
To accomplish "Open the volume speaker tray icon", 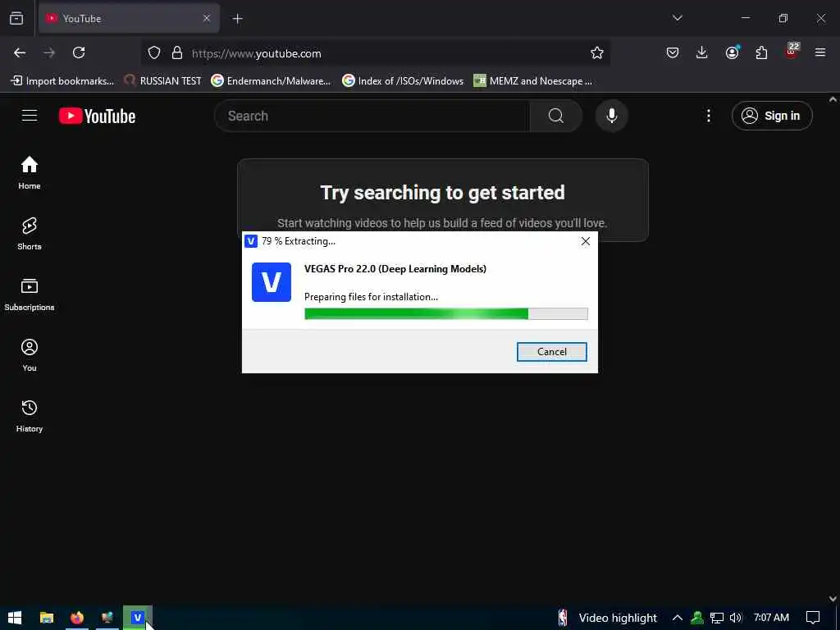I will [736, 618].
